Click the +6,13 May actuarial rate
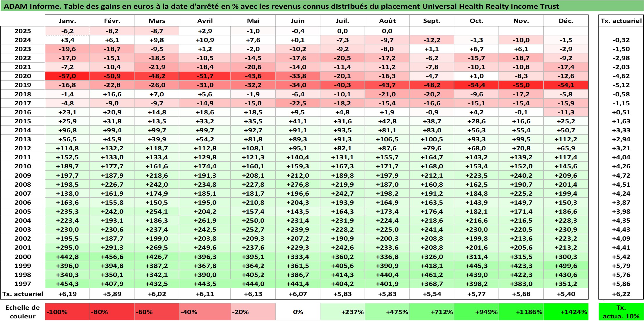The height and width of the screenshot is (321, 644). (253, 294)
